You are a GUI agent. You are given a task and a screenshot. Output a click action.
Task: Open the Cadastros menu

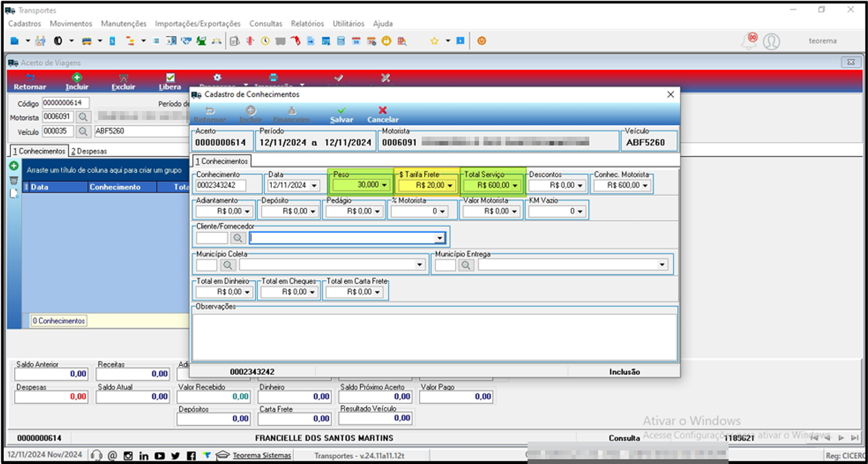point(25,23)
